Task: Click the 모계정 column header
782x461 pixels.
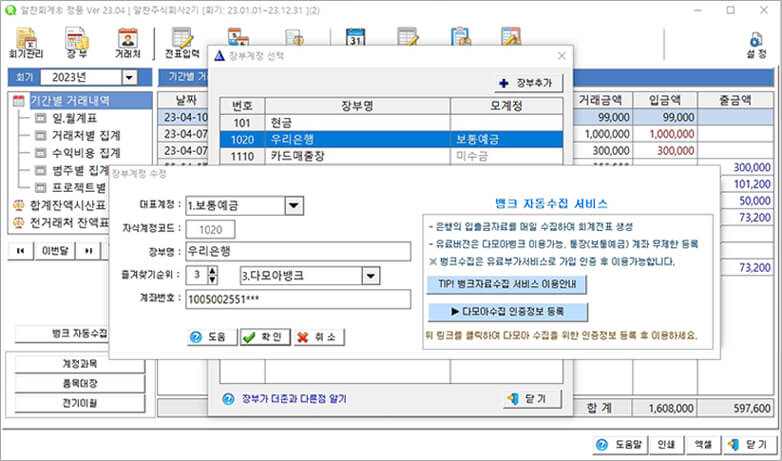Action: [507, 106]
